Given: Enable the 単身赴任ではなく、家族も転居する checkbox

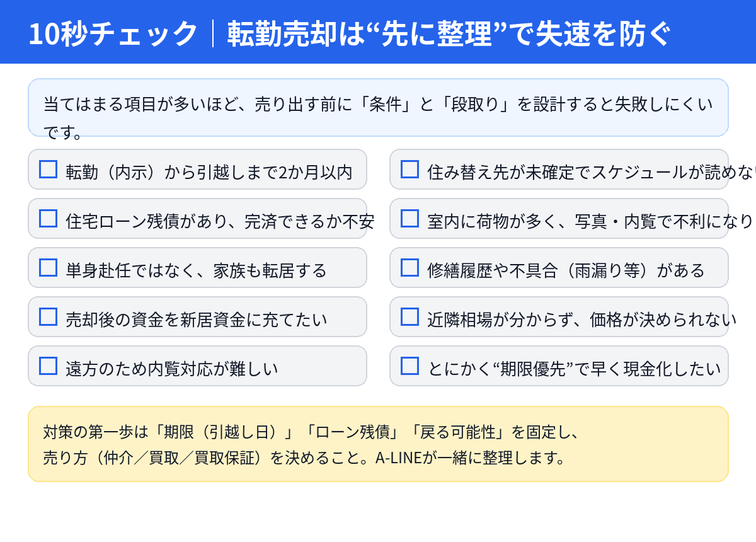Looking at the screenshot, I should (49, 268).
